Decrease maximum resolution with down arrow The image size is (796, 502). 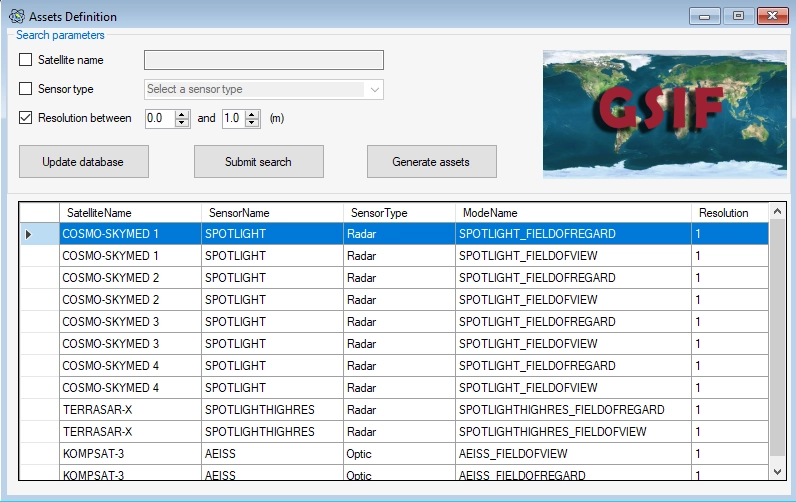252,123
